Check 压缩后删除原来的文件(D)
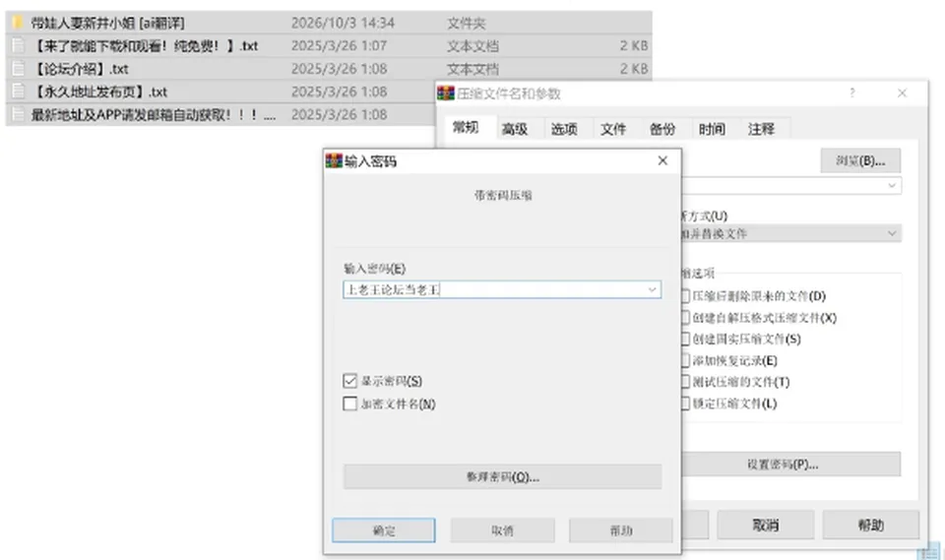 tap(685, 296)
